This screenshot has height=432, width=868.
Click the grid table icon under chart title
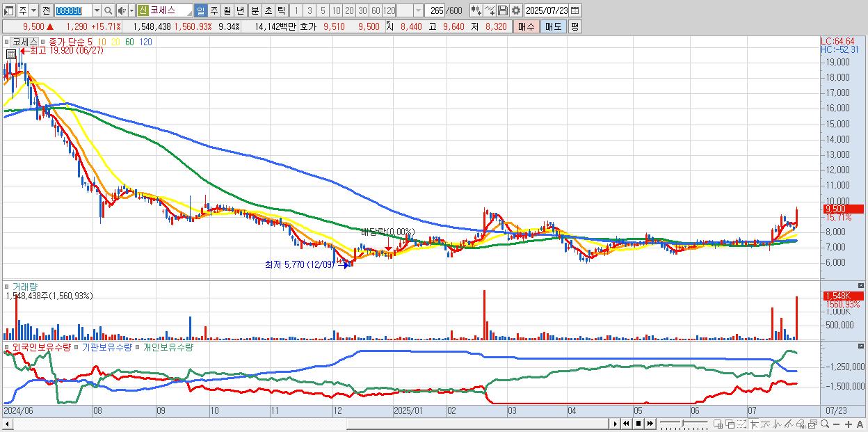(11, 54)
